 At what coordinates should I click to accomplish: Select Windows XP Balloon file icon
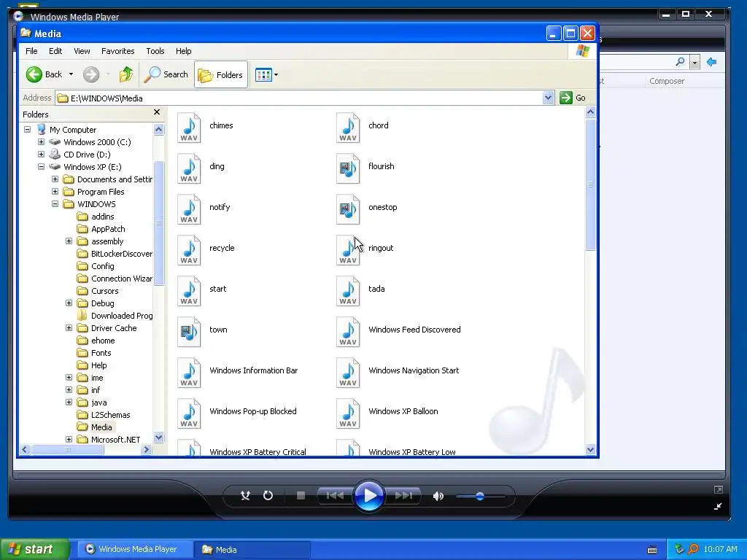click(348, 414)
